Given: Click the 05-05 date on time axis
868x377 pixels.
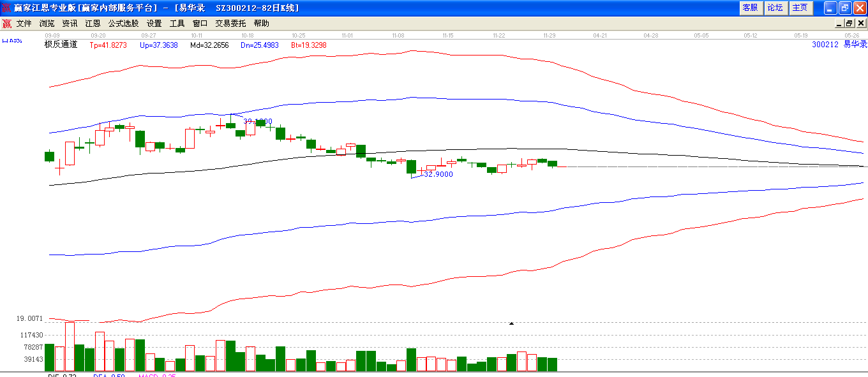Looking at the screenshot, I should (x=701, y=36).
